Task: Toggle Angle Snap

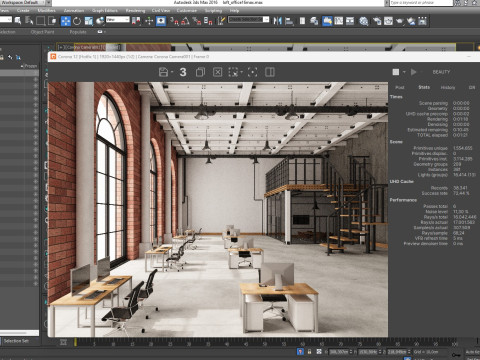Action: pyautogui.click(x=186, y=21)
